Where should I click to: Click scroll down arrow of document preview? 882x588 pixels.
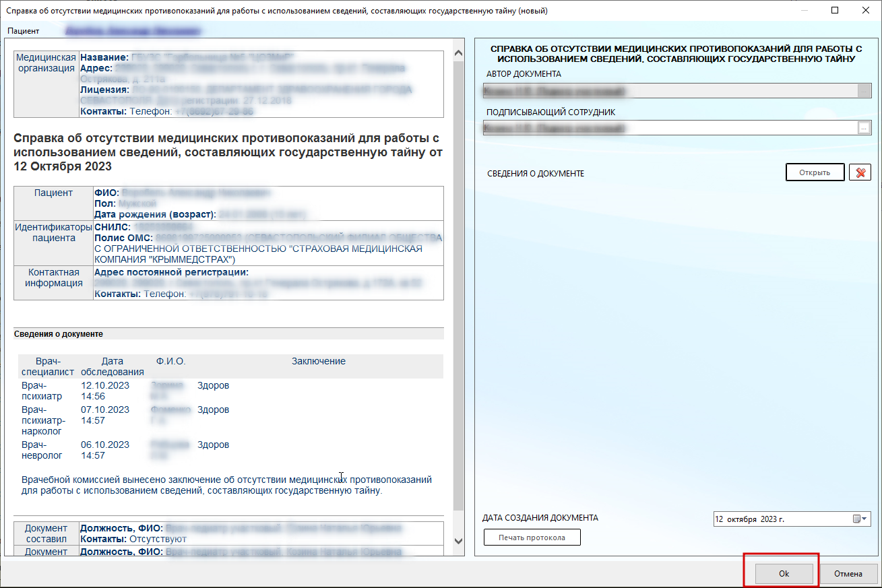pyautogui.click(x=459, y=541)
